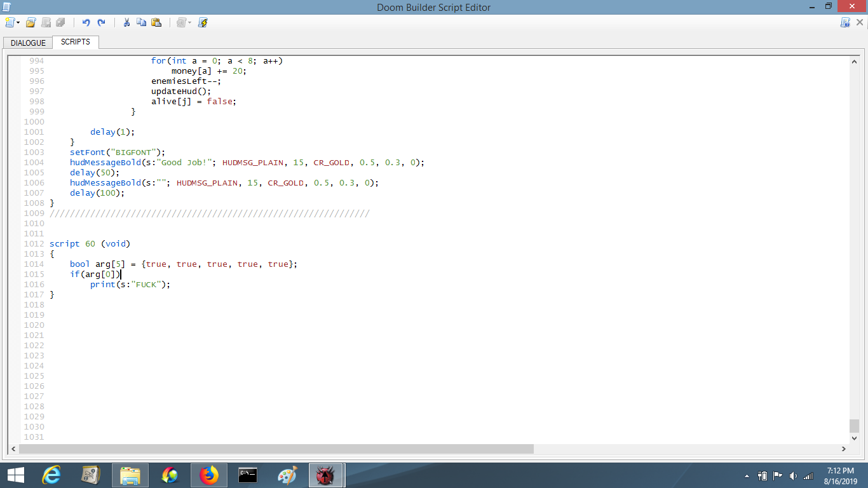Show hidden system tray icons
868x488 pixels.
click(x=747, y=476)
